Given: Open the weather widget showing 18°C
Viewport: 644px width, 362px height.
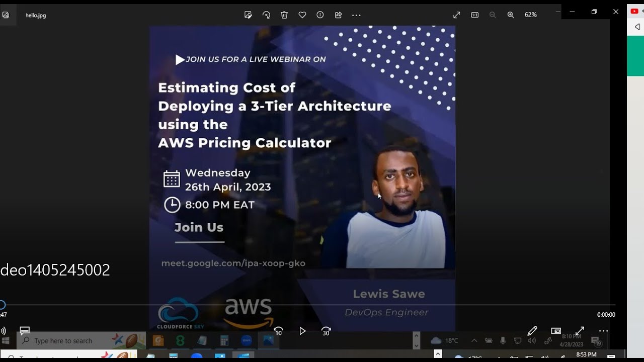Looking at the screenshot, I should [445, 341].
